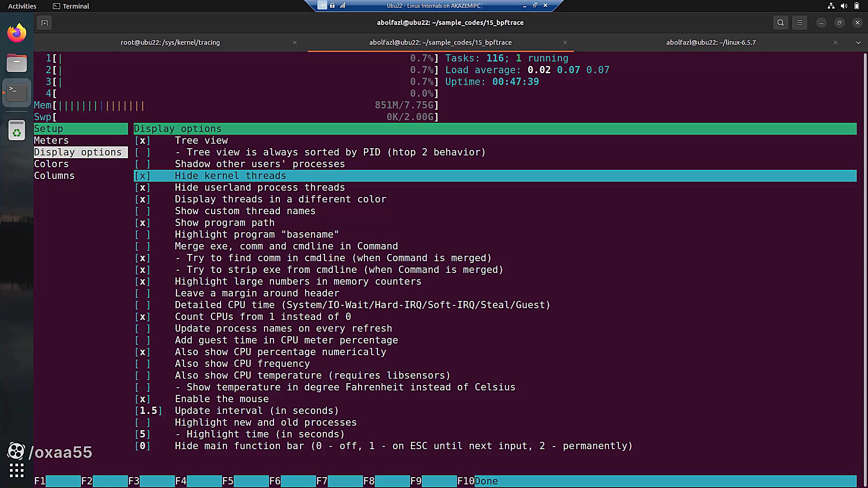868x488 pixels.
Task: Toggle Enable the mouse checkbox
Action: click(x=142, y=399)
